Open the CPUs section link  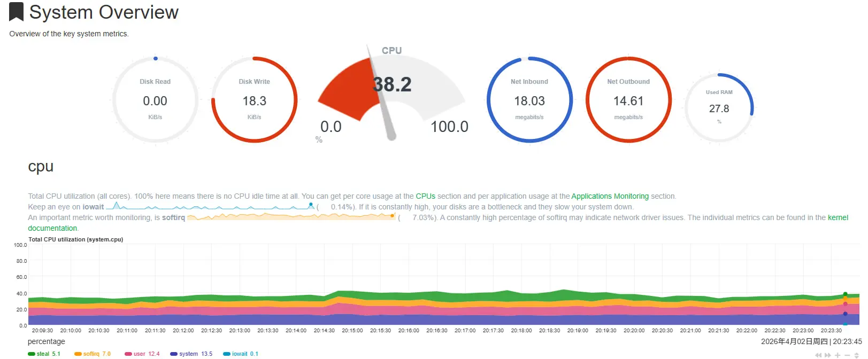click(425, 196)
